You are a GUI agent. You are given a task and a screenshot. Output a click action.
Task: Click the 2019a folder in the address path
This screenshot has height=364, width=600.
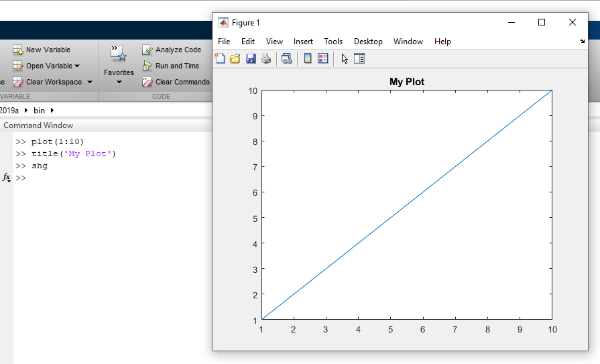tap(9, 110)
